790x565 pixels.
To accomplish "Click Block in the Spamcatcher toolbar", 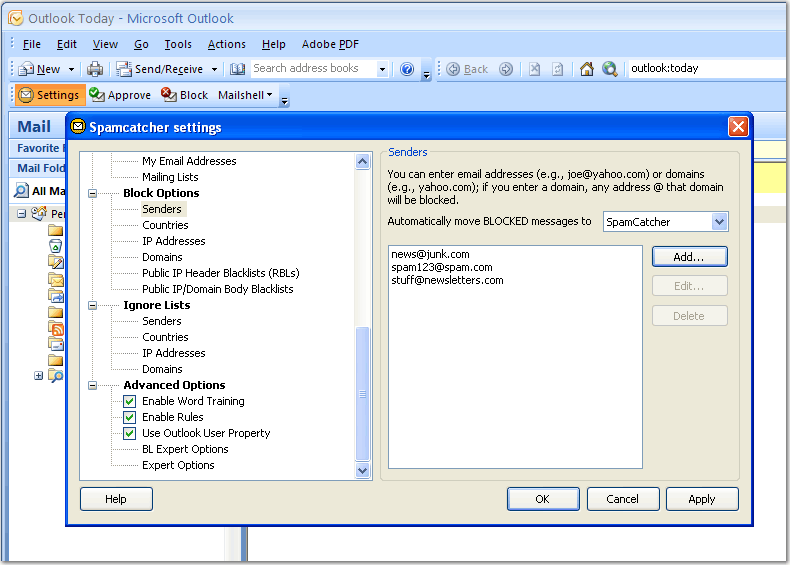I will [x=185, y=95].
